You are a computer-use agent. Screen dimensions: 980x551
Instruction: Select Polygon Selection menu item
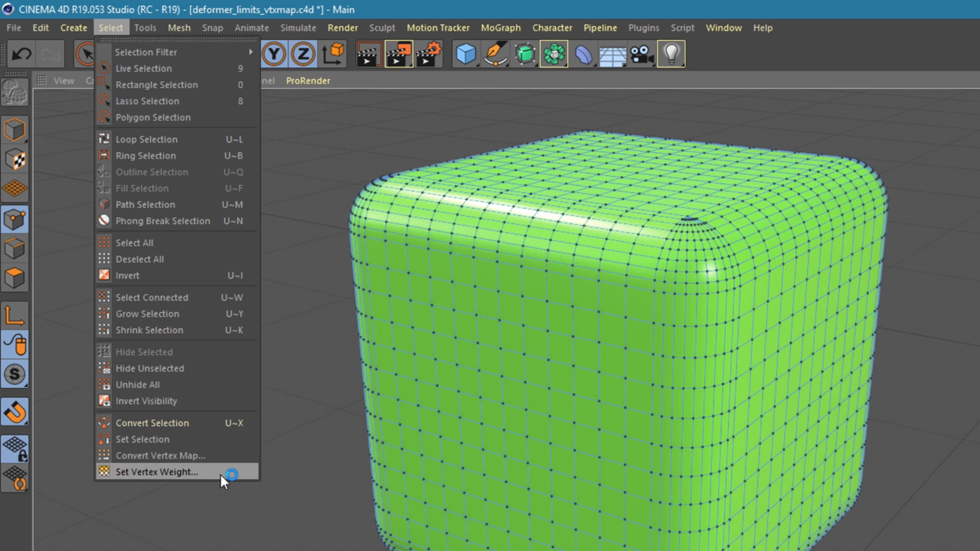click(x=177, y=117)
